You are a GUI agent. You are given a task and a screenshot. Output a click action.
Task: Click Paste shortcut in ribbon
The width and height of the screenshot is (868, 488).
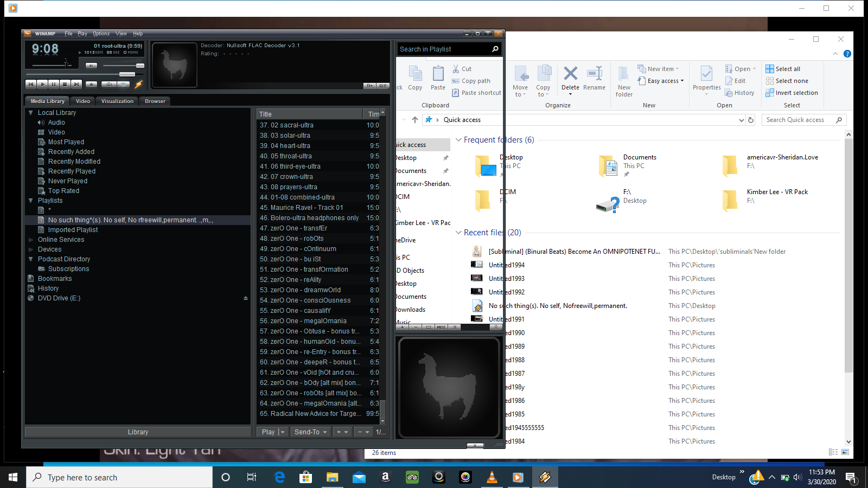(476, 93)
